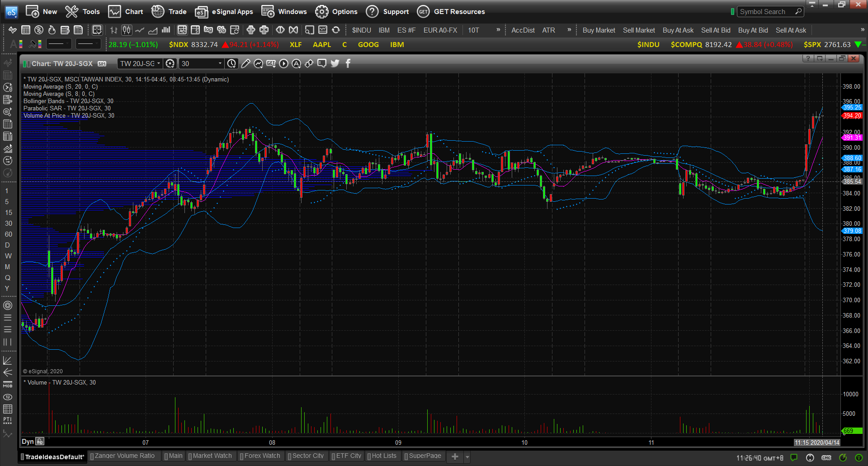Open the Trade menu

(169, 12)
